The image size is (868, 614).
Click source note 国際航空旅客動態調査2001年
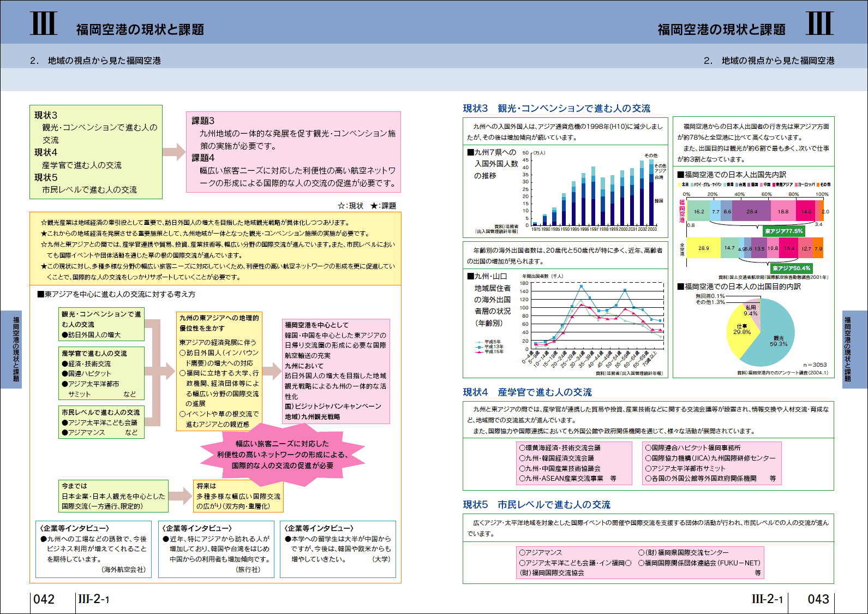tap(773, 277)
